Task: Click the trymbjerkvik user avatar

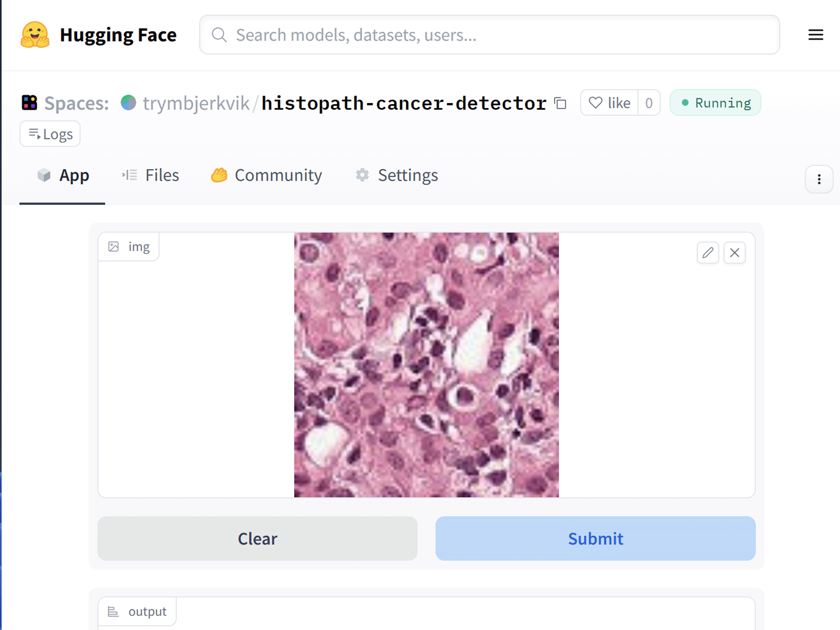Action: point(128,103)
